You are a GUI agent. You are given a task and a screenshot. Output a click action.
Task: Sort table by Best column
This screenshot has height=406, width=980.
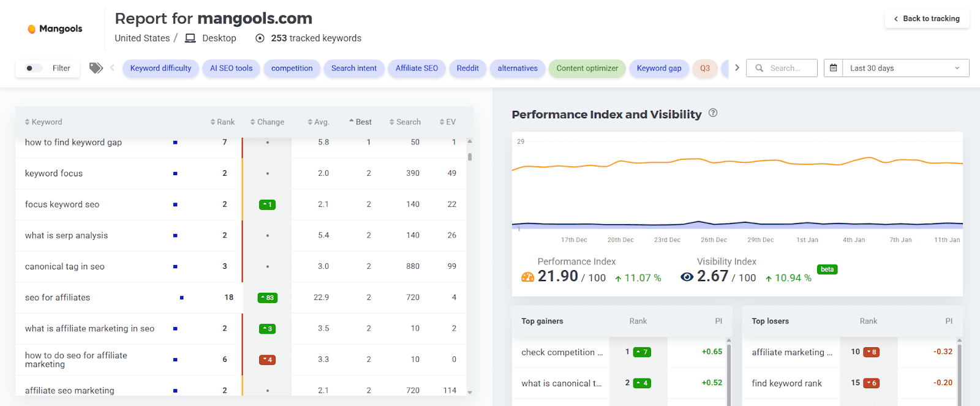[x=360, y=122]
